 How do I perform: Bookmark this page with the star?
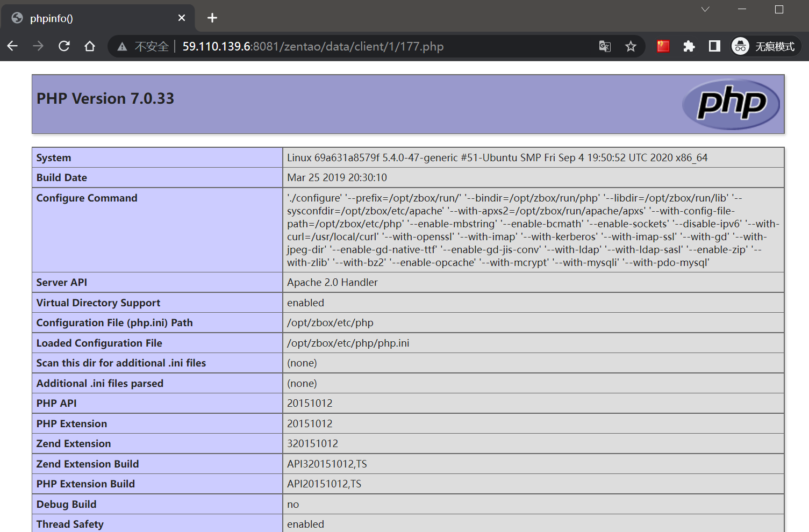tap(631, 47)
